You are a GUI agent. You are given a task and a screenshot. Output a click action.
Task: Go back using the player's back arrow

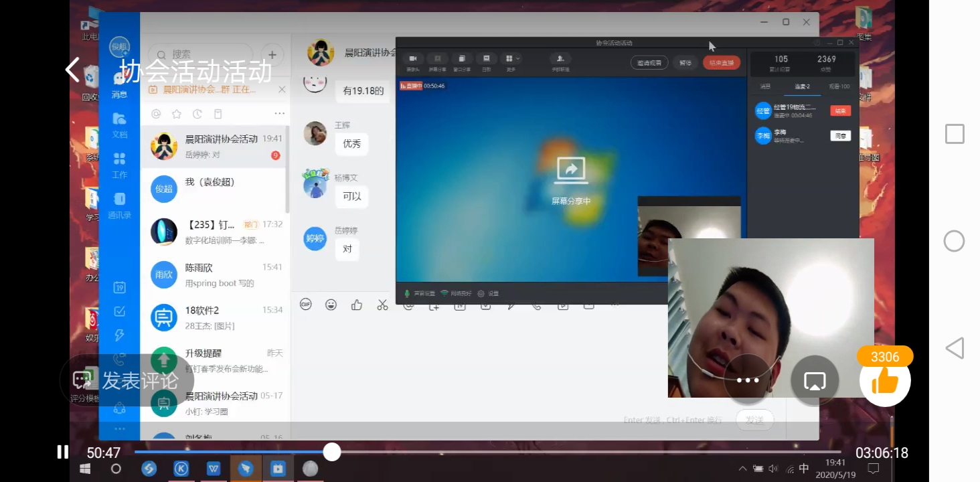pyautogui.click(x=72, y=70)
